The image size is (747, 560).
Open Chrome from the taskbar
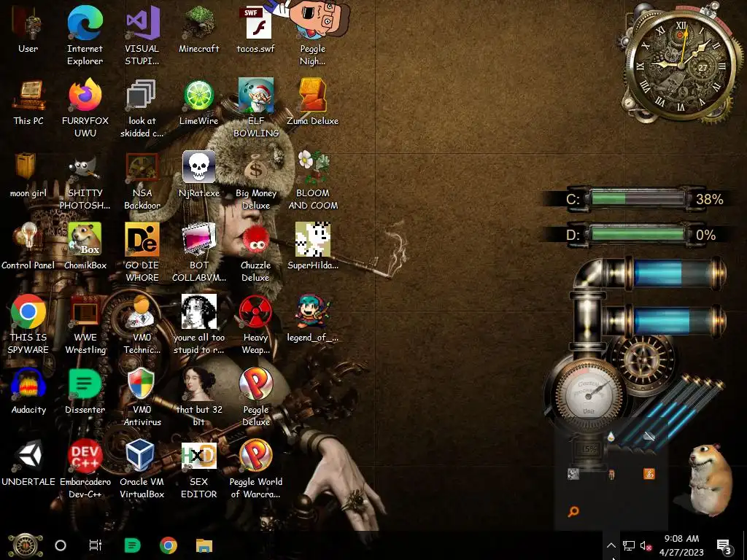click(169, 545)
